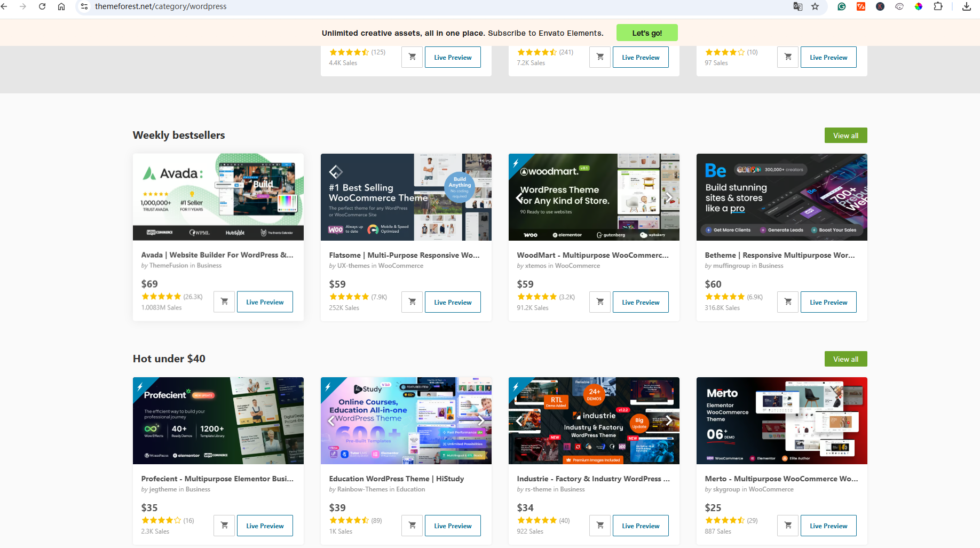Open Education WordPress Theme HiStudy link
The image size is (980, 548).
[x=397, y=479]
